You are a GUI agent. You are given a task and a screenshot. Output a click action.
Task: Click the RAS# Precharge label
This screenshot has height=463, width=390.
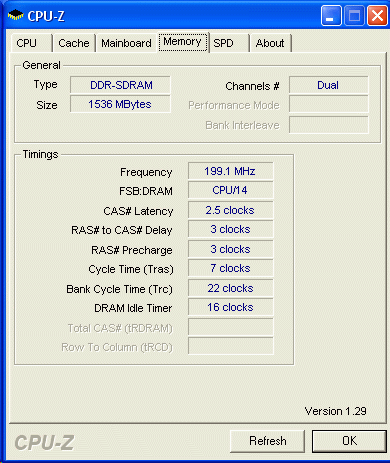pos(132,250)
